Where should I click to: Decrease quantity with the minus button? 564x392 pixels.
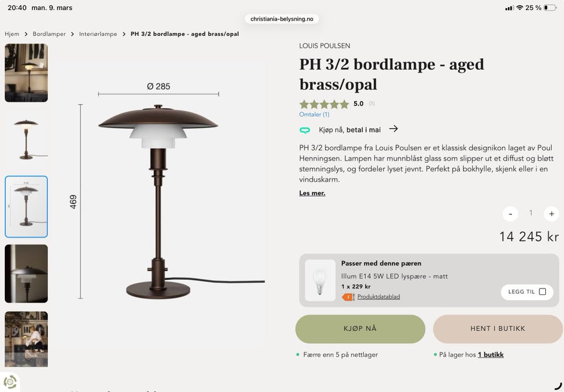tap(510, 214)
